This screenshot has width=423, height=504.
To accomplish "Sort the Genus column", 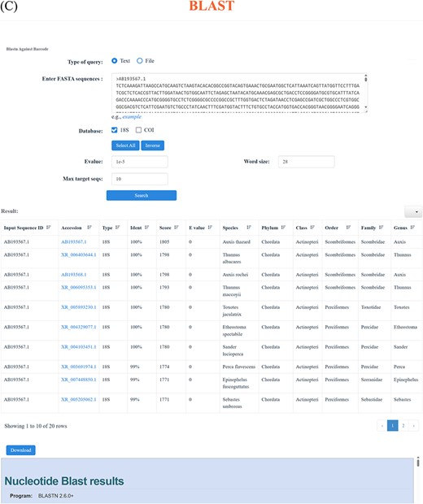I will click(x=412, y=228).
